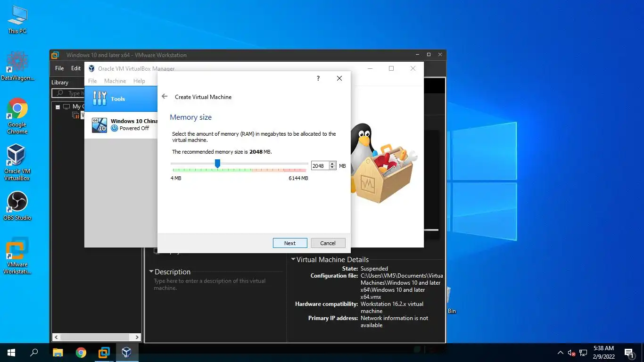Collapse the Virtual Machine Details section
The height and width of the screenshot is (362, 644).
[x=293, y=259]
